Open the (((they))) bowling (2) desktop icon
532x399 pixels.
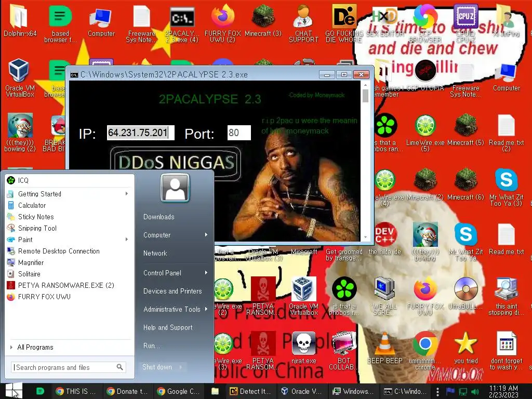click(x=20, y=132)
